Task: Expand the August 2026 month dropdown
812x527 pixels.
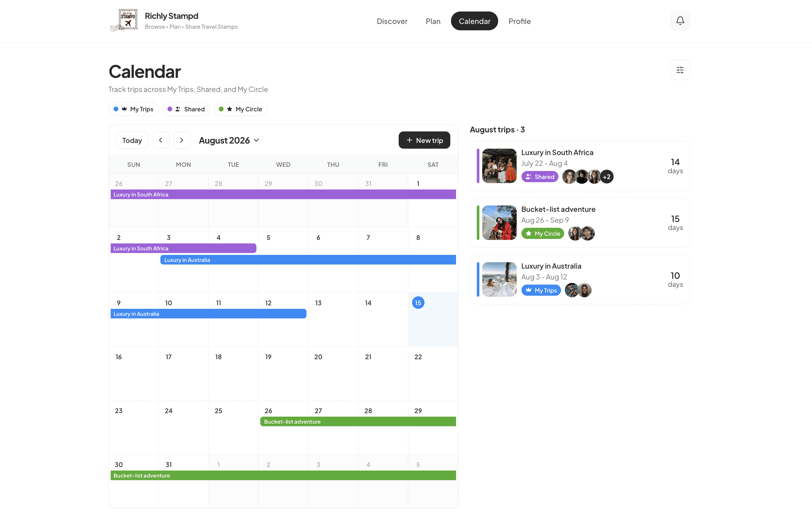Action: pyautogui.click(x=229, y=140)
